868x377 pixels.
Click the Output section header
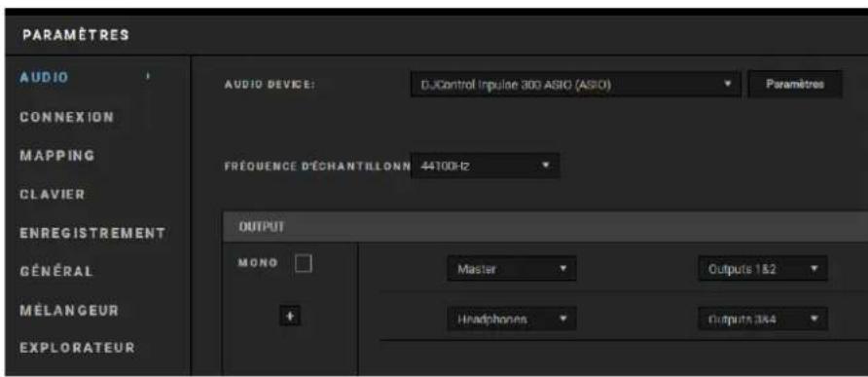pyautogui.click(x=545, y=227)
